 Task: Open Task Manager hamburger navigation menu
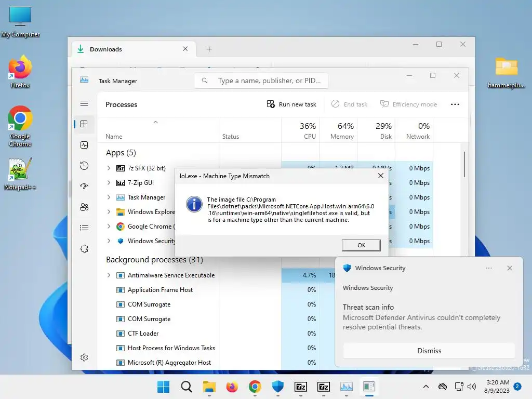click(x=84, y=103)
